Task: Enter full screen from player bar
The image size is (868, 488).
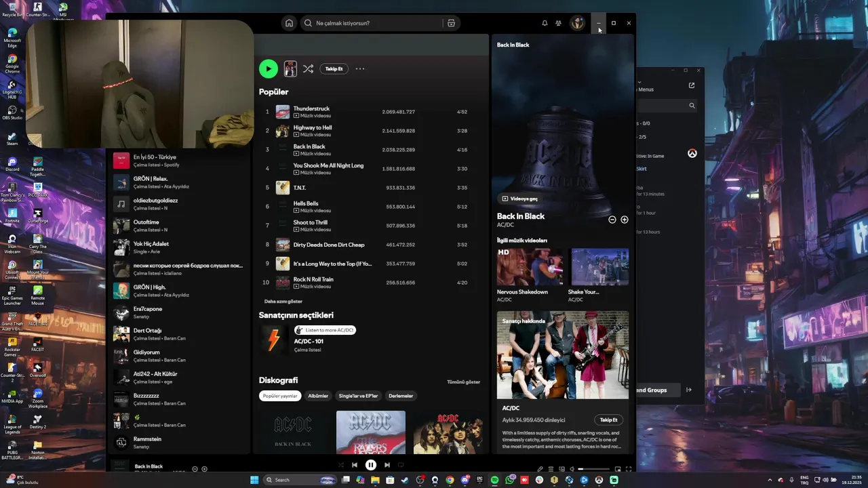Action: 628,469
